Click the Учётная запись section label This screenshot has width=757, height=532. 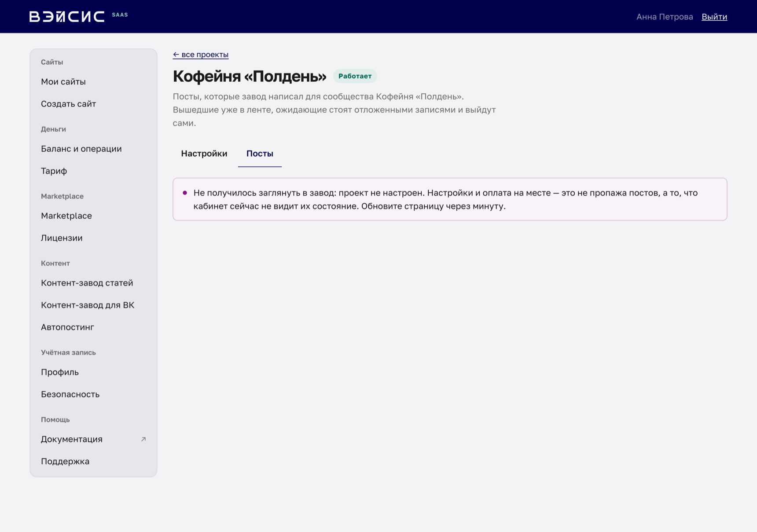(68, 352)
